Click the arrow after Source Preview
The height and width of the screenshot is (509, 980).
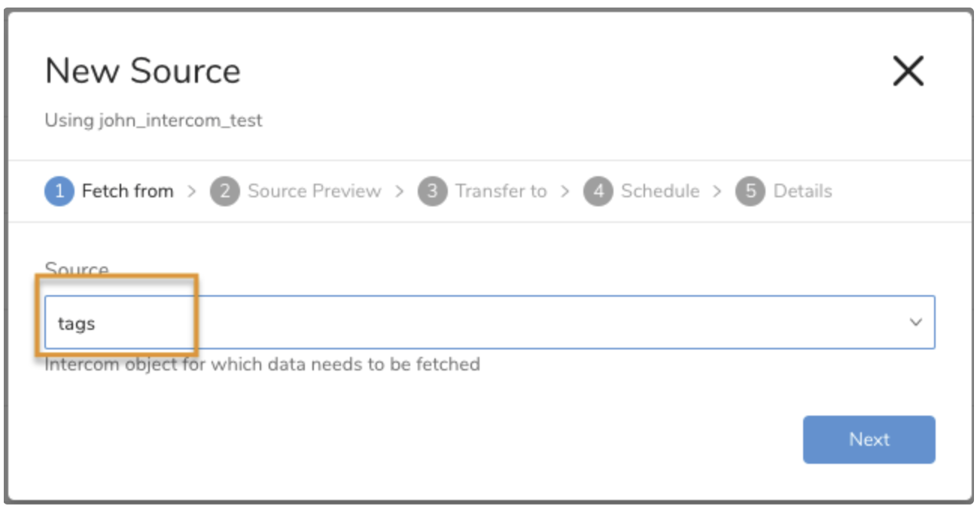click(x=400, y=192)
